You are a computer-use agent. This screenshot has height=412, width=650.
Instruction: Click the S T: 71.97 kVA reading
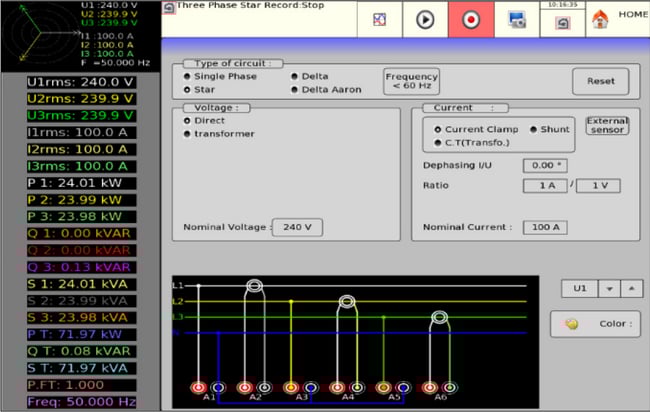click(x=81, y=368)
